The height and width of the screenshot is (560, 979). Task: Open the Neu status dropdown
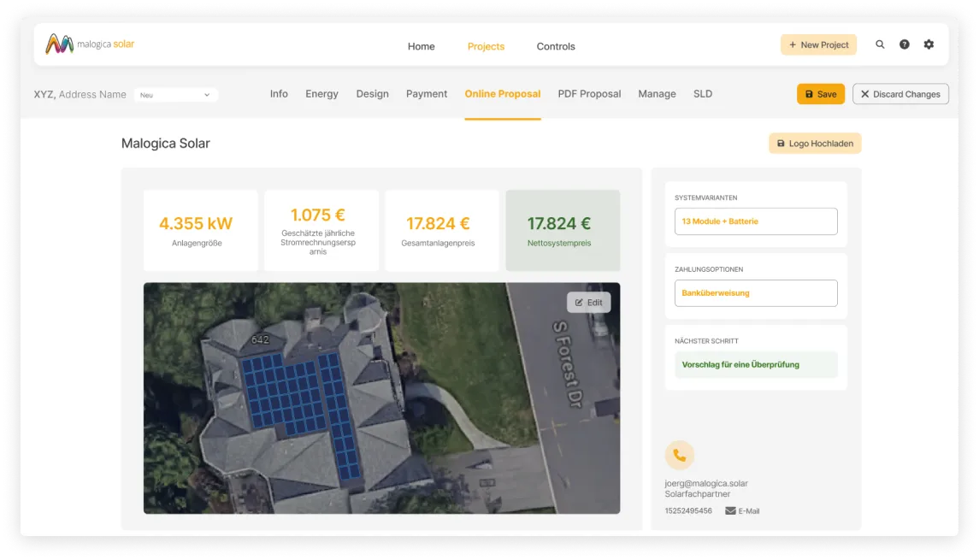pos(176,95)
